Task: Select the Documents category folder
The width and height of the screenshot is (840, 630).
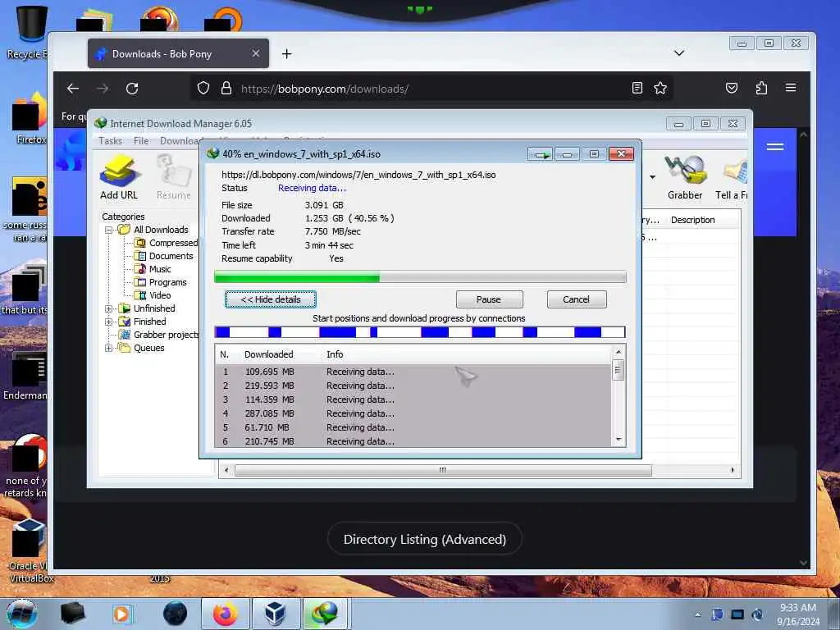Action: click(x=164, y=256)
